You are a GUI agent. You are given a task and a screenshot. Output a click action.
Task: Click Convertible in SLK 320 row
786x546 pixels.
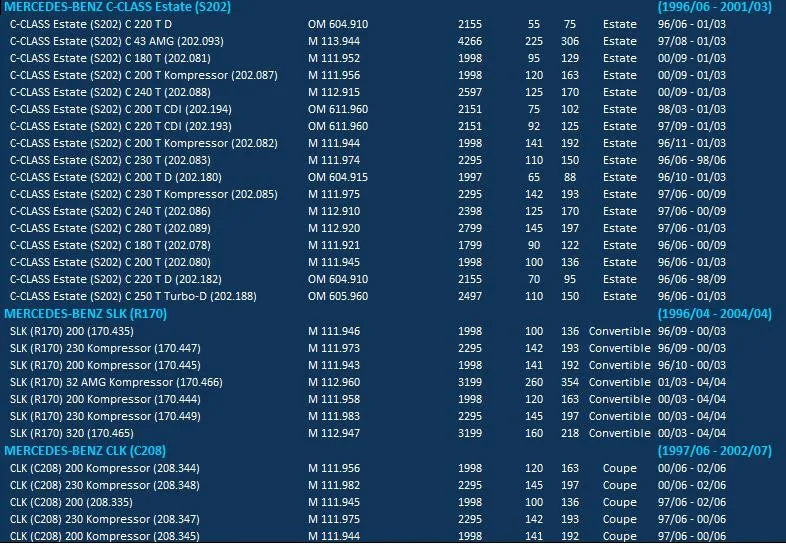click(620, 434)
